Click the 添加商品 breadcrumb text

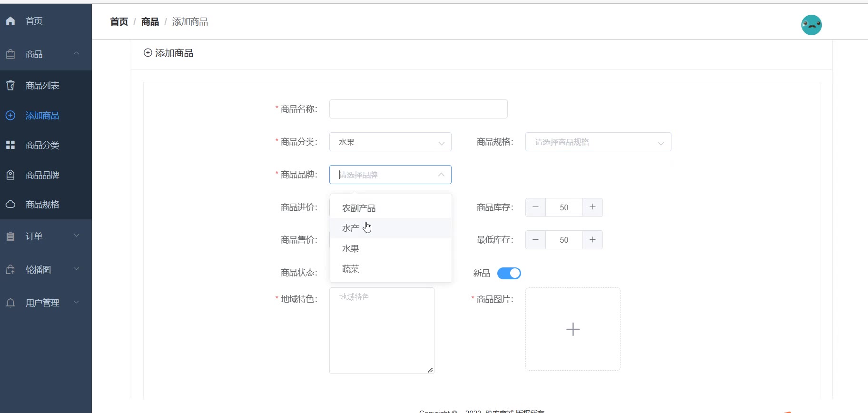[190, 22]
